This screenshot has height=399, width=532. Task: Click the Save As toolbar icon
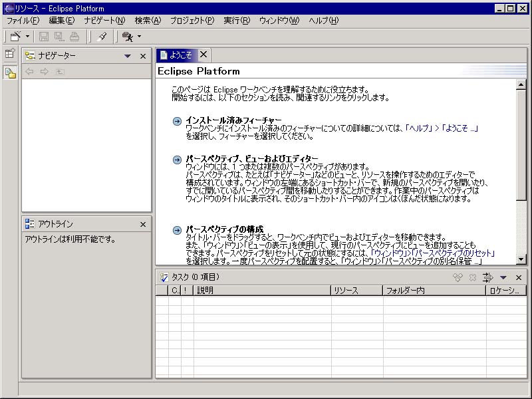point(59,37)
